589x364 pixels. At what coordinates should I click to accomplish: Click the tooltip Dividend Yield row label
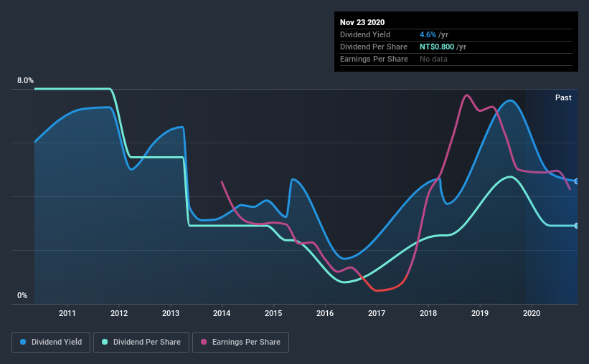[x=365, y=34]
